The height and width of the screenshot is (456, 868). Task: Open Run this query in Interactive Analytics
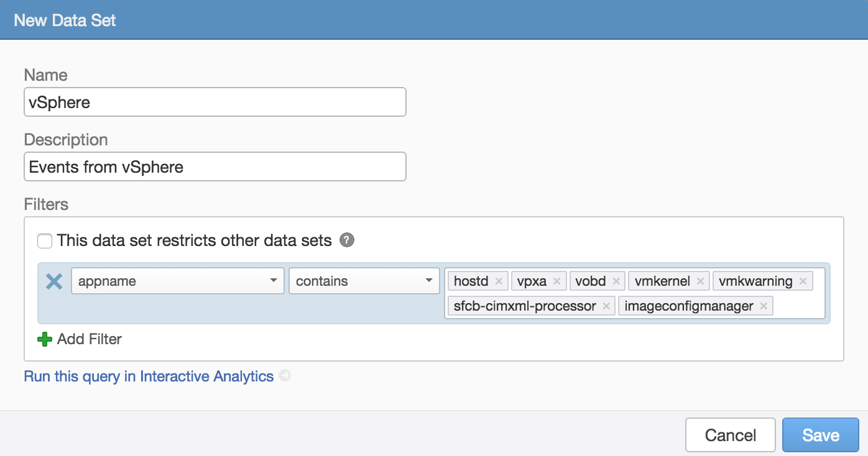[x=148, y=376]
